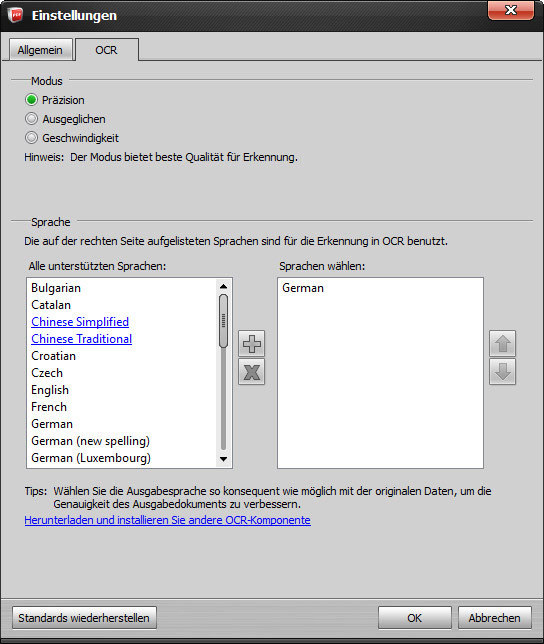Click the language list scrollbar thumb

click(x=223, y=321)
